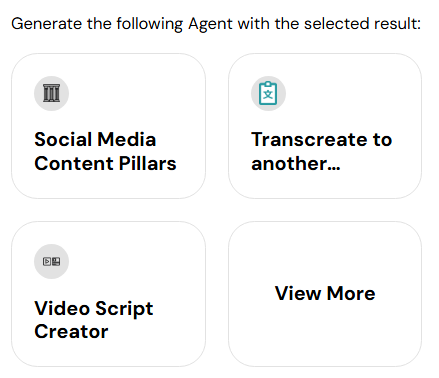Click the word "Creator" in third card
This screenshot has width=439, height=378.
71,332
